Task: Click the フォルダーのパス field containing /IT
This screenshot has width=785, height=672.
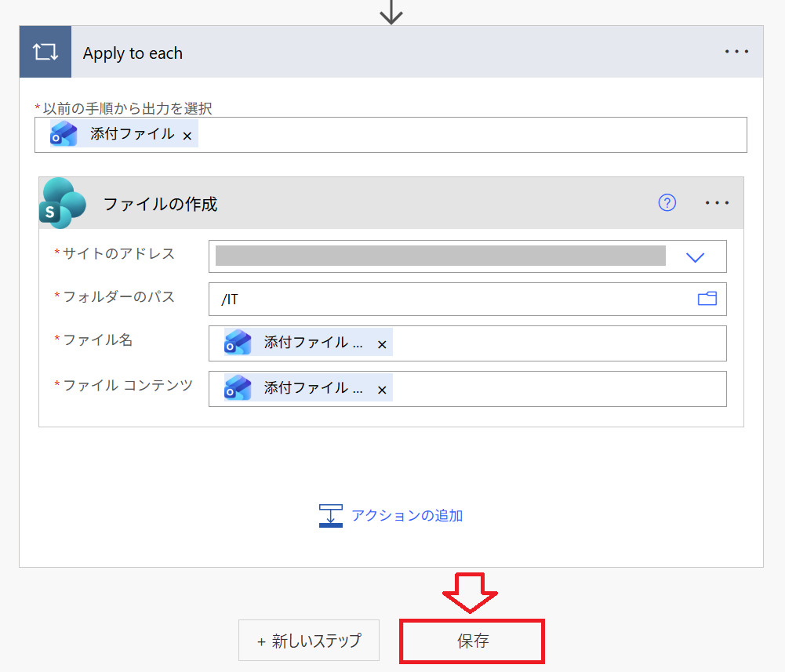Action: (x=447, y=300)
